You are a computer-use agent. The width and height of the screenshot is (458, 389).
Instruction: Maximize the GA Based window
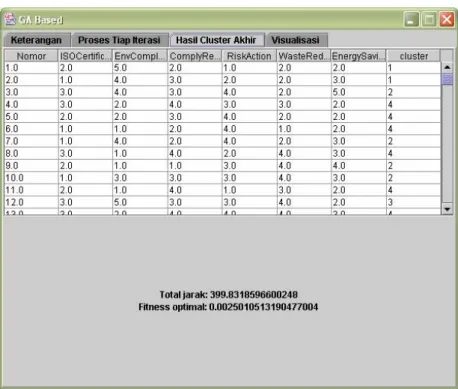click(x=429, y=20)
